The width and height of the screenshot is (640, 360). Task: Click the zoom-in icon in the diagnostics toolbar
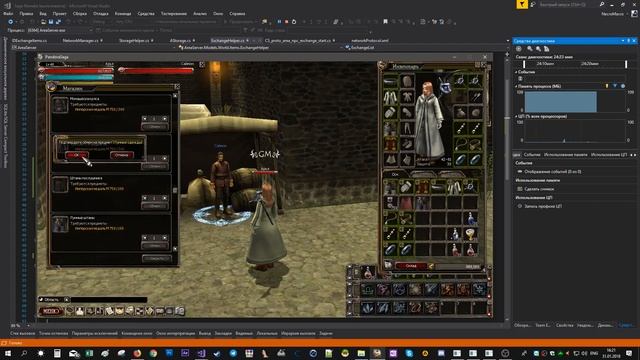(x=529, y=49)
